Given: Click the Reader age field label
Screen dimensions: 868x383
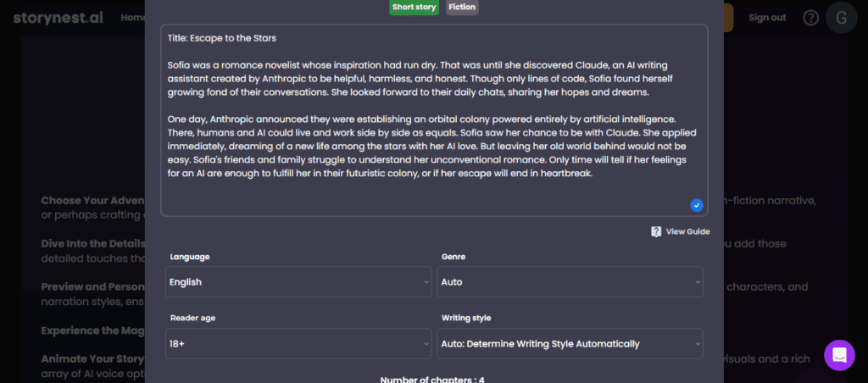Looking at the screenshot, I should click(192, 318).
